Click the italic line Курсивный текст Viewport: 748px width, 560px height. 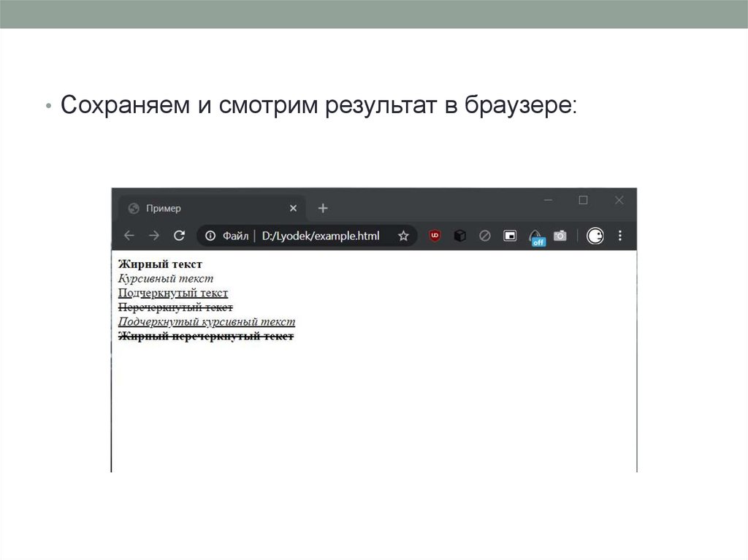166,278
